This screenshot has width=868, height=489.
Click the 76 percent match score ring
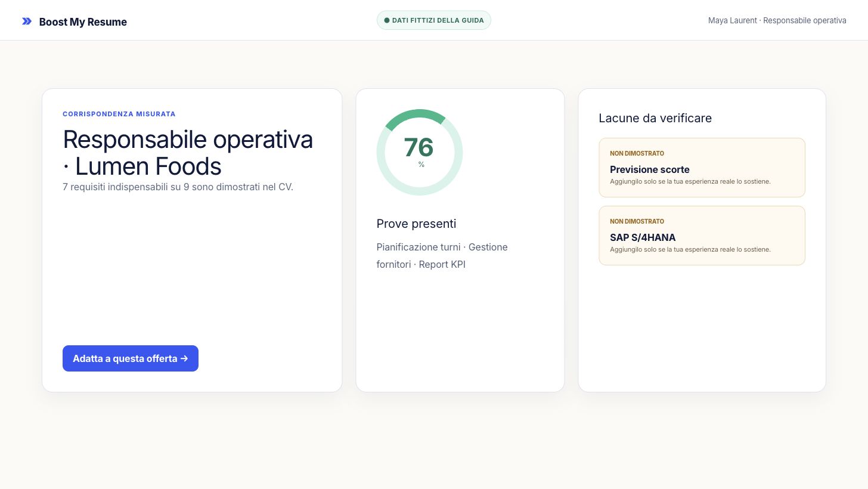[x=420, y=152]
